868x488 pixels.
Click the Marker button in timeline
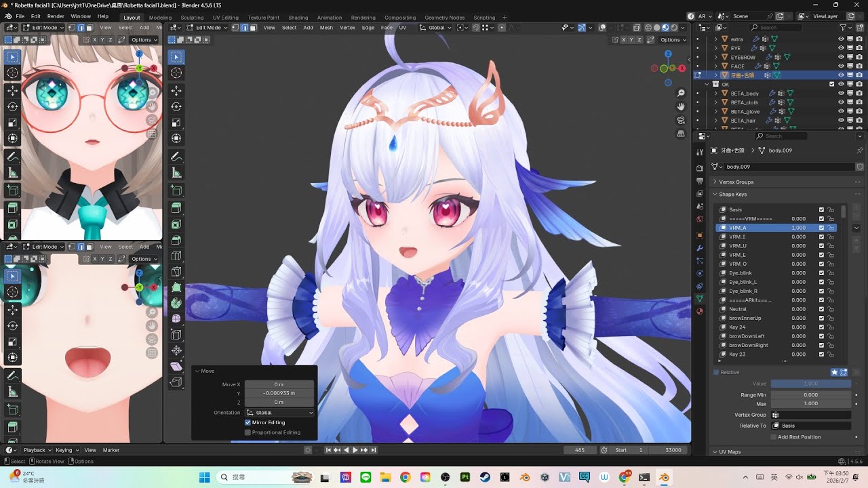pos(111,450)
